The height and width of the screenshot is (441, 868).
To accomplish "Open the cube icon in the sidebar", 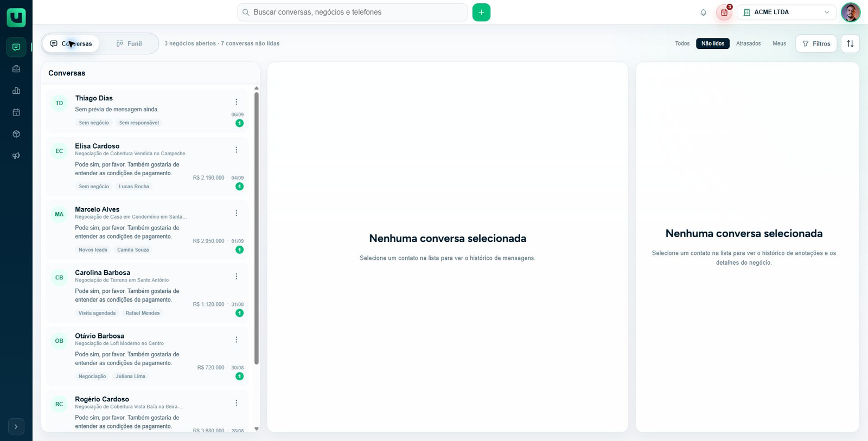I will 16,134.
